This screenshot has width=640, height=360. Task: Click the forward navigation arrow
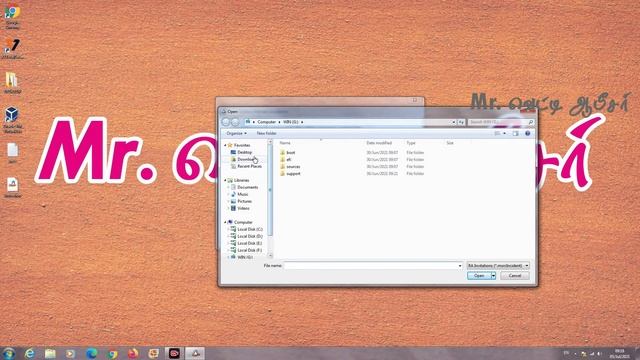click(x=235, y=122)
